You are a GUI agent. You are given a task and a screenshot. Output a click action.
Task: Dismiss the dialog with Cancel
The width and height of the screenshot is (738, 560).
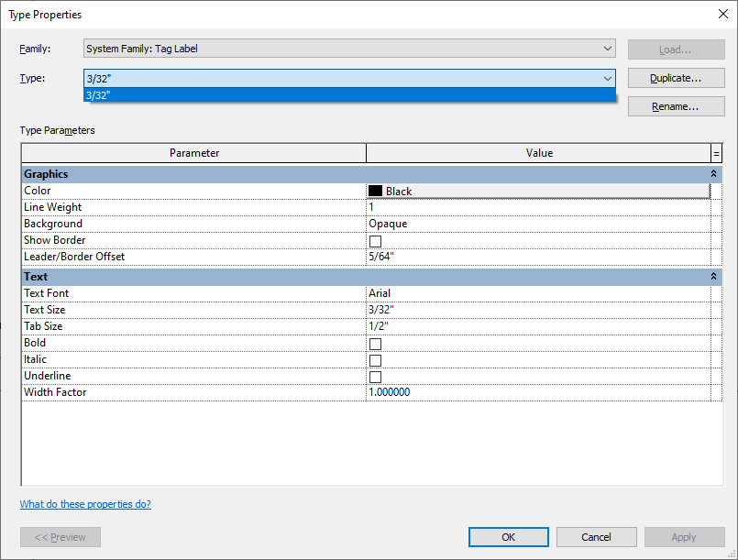pyautogui.click(x=596, y=537)
